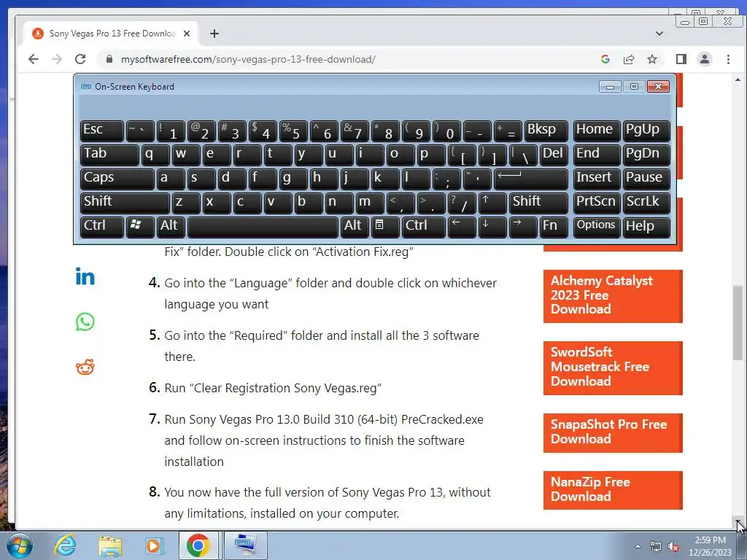Show hidden tray icons arrow
This screenshot has height=560, width=747.
(x=638, y=547)
